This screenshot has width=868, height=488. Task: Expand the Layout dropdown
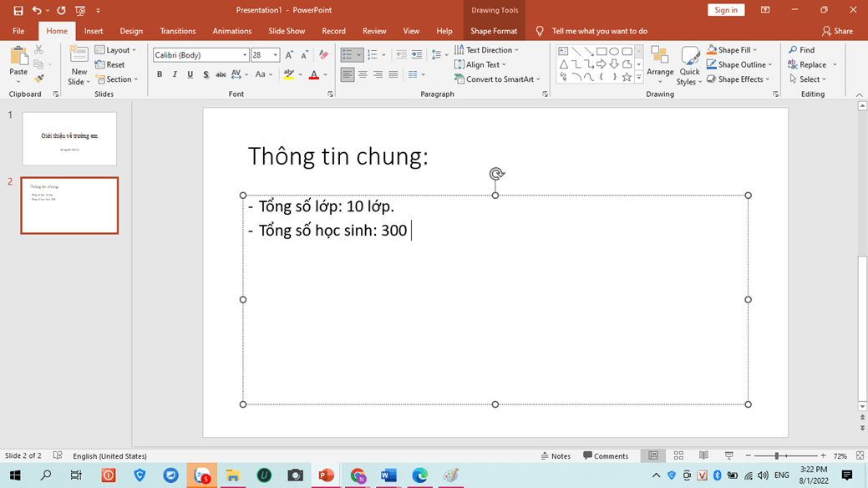(116, 50)
